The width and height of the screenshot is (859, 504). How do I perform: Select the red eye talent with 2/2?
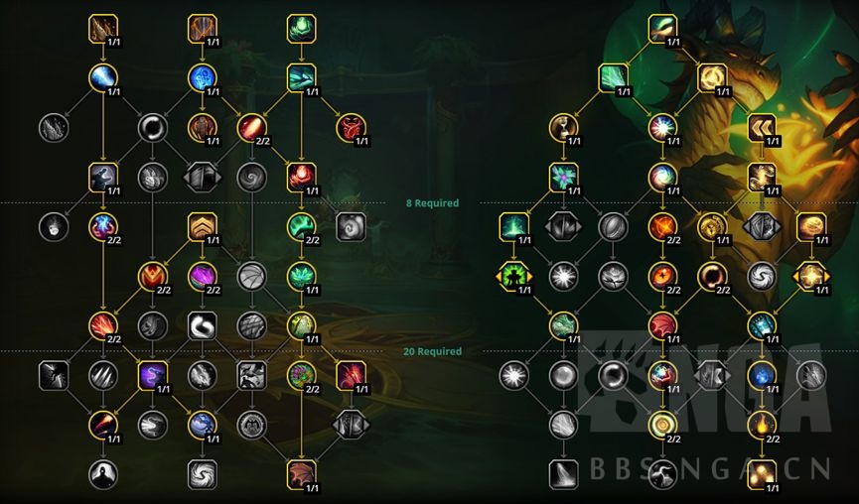point(663,277)
